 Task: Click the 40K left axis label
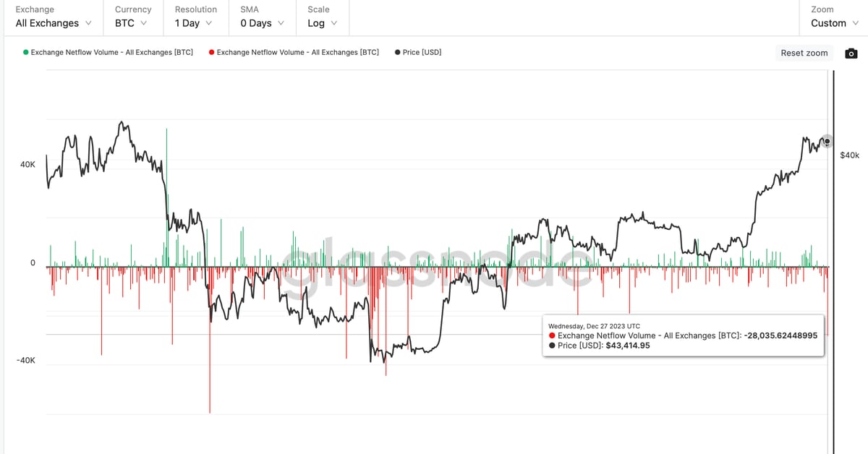[x=27, y=165]
